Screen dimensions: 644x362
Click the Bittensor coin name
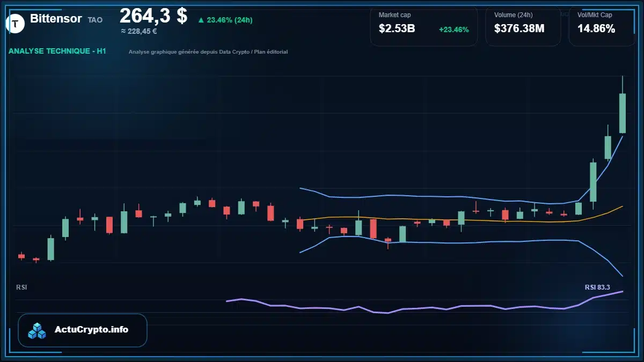56,19
